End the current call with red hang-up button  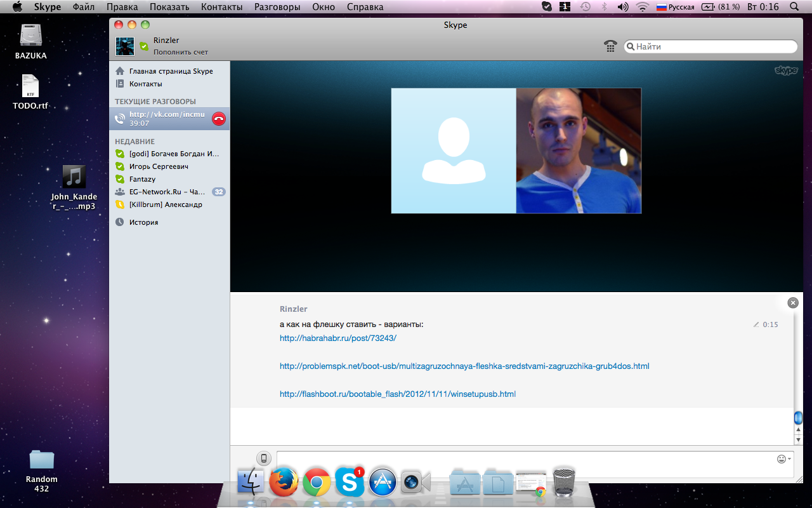(x=218, y=119)
